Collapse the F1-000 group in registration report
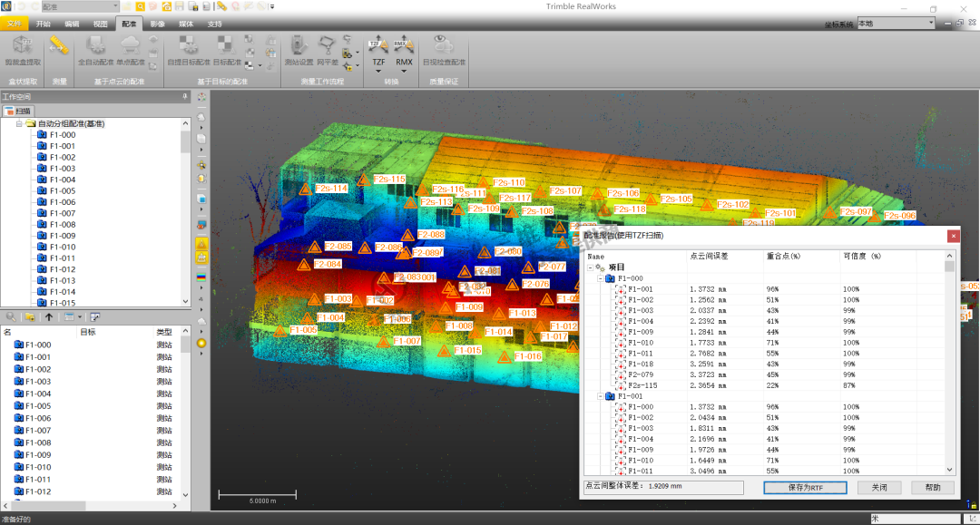Viewport: 980px width, 525px height. pos(599,279)
